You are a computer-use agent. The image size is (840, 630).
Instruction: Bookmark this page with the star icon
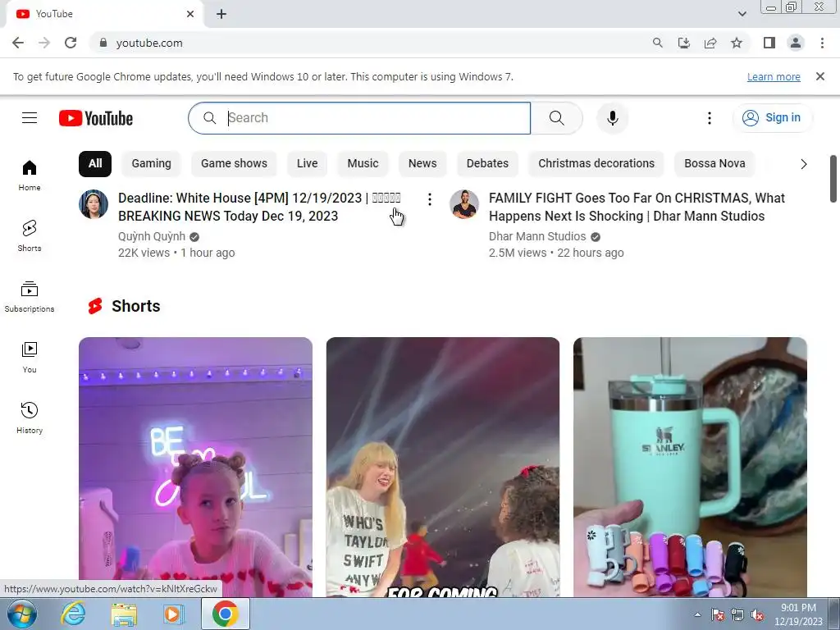pos(737,43)
